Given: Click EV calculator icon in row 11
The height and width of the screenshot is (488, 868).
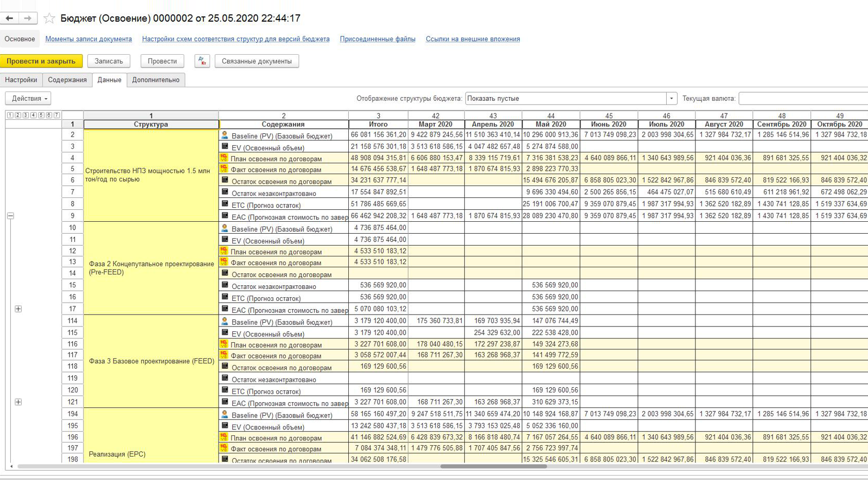Looking at the screenshot, I should coord(225,240).
